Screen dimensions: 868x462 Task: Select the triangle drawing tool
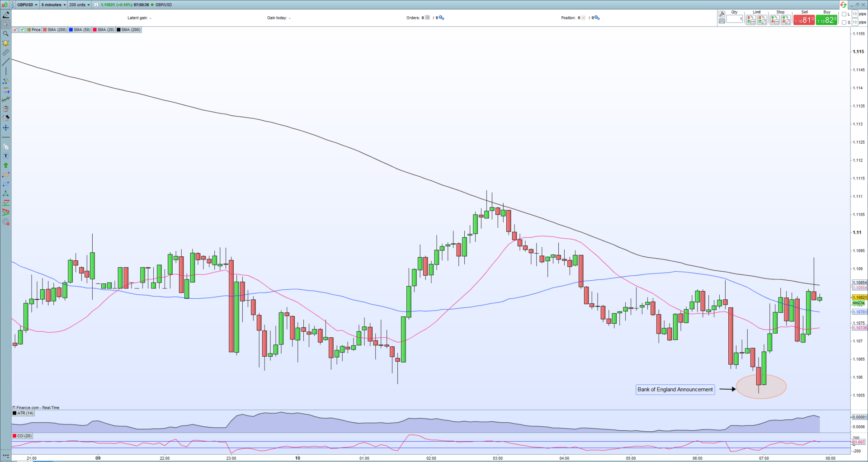(6, 193)
